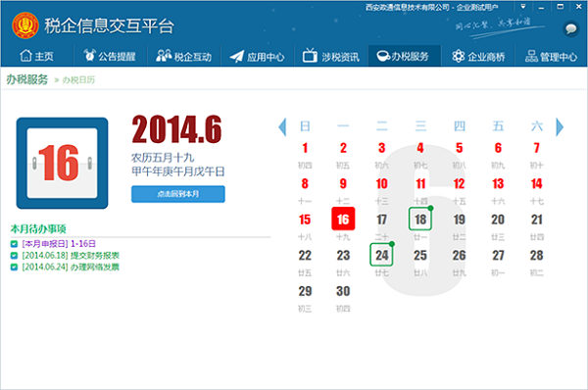Close the platform window
Viewport: 588px width, 390px height.
[x=578, y=7]
